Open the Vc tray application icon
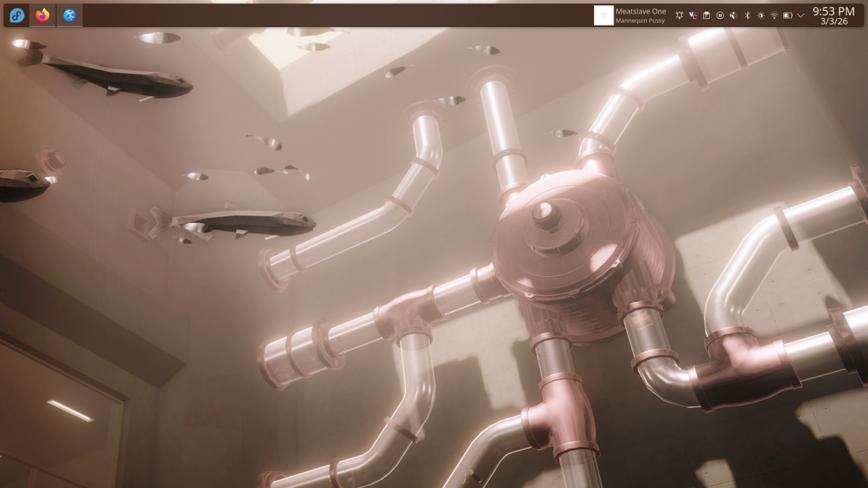 [x=692, y=16]
